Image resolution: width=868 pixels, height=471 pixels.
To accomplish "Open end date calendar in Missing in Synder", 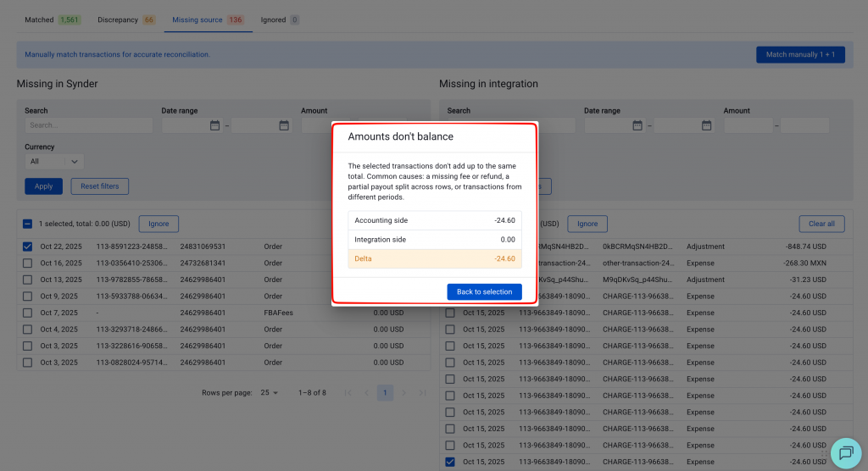I will pyautogui.click(x=284, y=125).
